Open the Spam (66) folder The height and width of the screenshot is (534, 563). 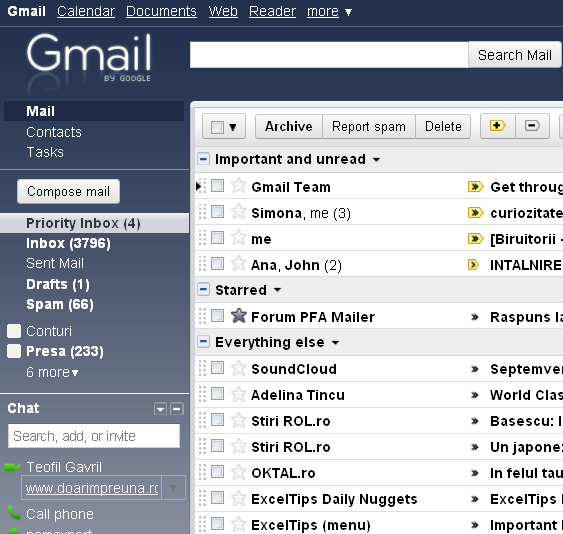tap(60, 305)
